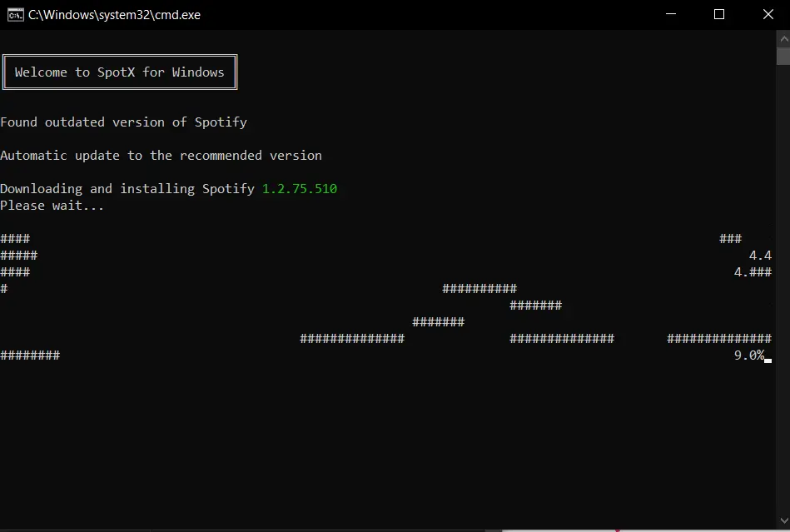This screenshot has width=790, height=532.
Task: Click the cmd.exe icon in the title bar
Action: (x=15, y=15)
